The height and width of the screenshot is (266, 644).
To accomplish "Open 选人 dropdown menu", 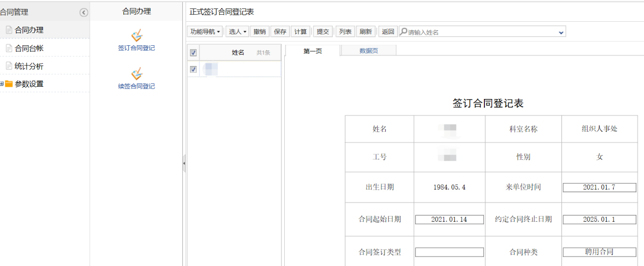I will 237,32.
